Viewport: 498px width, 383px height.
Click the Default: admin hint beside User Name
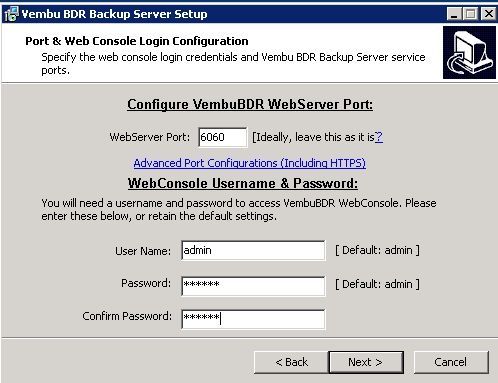[x=377, y=250]
